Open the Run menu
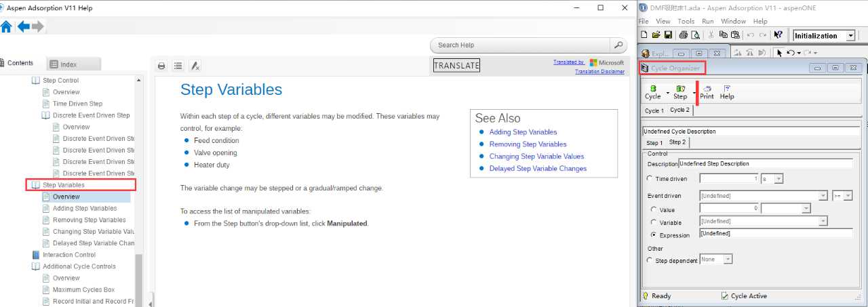The width and height of the screenshot is (868, 307). tap(708, 21)
